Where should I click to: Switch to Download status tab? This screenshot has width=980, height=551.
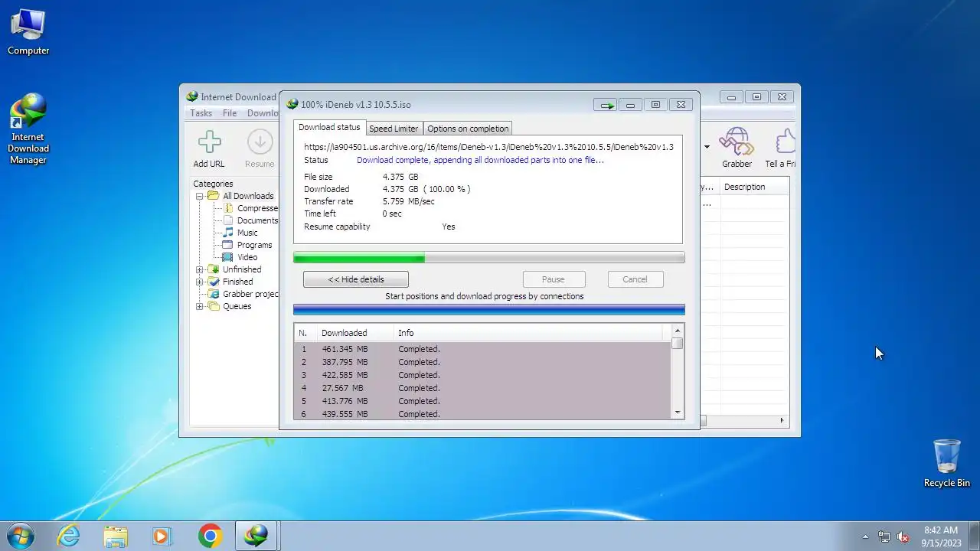tap(329, 127)
